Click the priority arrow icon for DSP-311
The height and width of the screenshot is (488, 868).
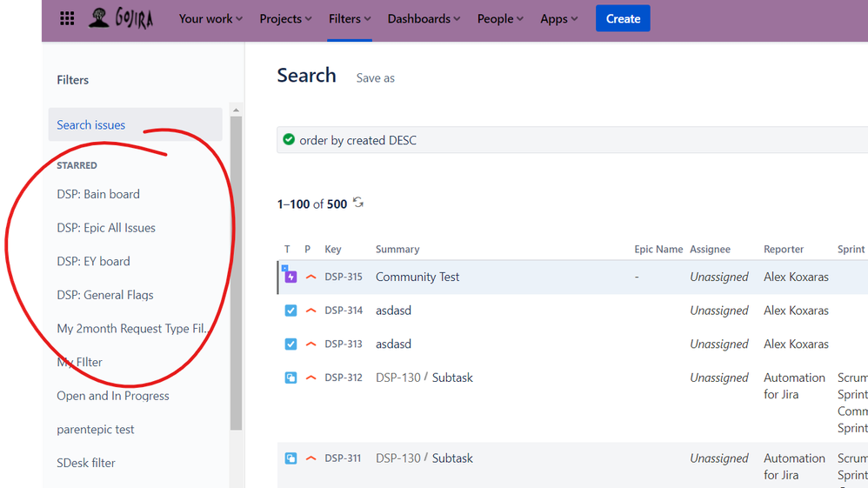311,458
